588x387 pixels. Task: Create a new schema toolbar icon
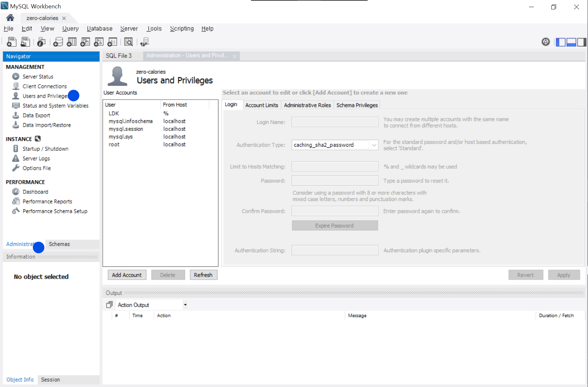pyautogui.click(x=58, y=42)
